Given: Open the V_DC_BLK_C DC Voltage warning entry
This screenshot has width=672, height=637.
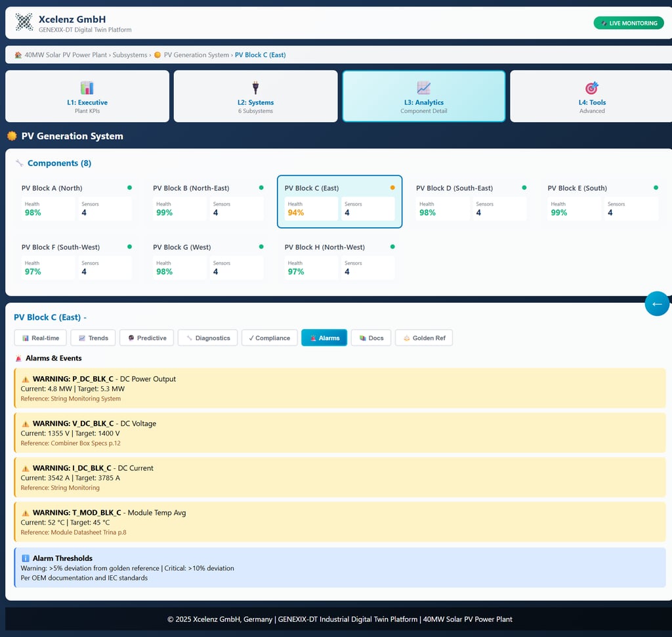Looking at the screenshot, I should (x=340, y=433).
